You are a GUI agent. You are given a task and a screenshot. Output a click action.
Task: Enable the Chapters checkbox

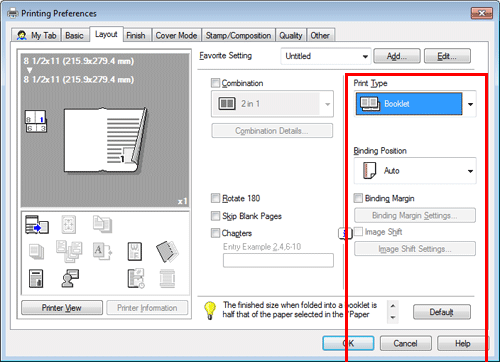pos(215,233)
